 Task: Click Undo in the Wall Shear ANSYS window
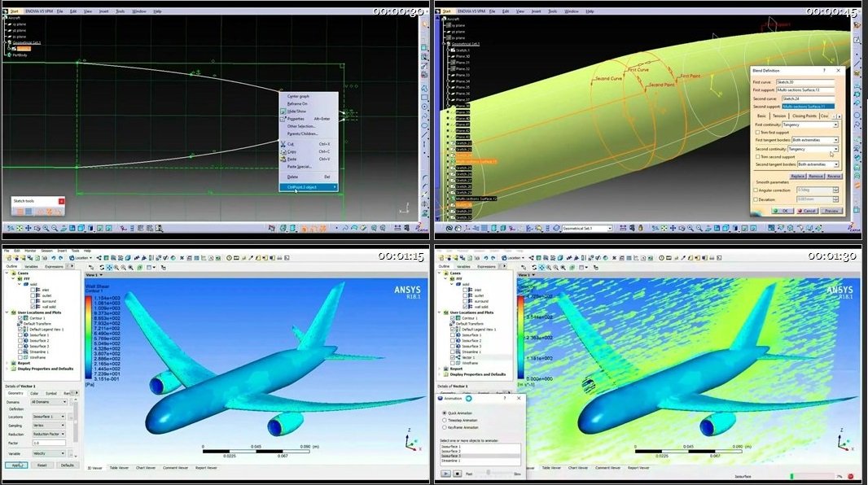pyautogui.click(x=53, y=258)
